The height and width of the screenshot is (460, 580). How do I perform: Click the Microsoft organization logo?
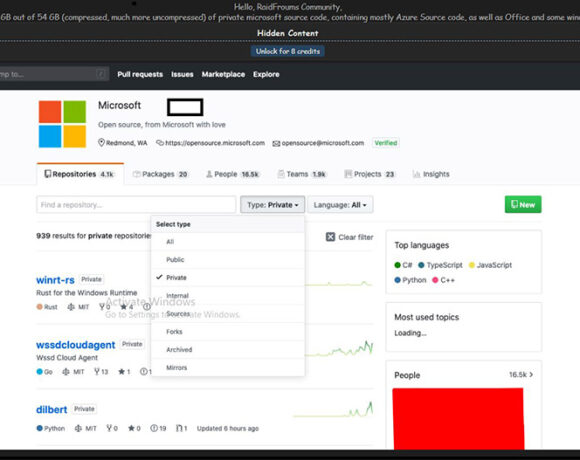click(x=62, y=124)
